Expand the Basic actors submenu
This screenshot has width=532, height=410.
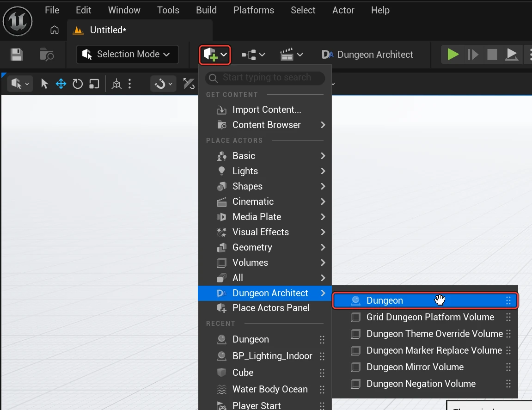pyautogui.click(x=265, y=156)
